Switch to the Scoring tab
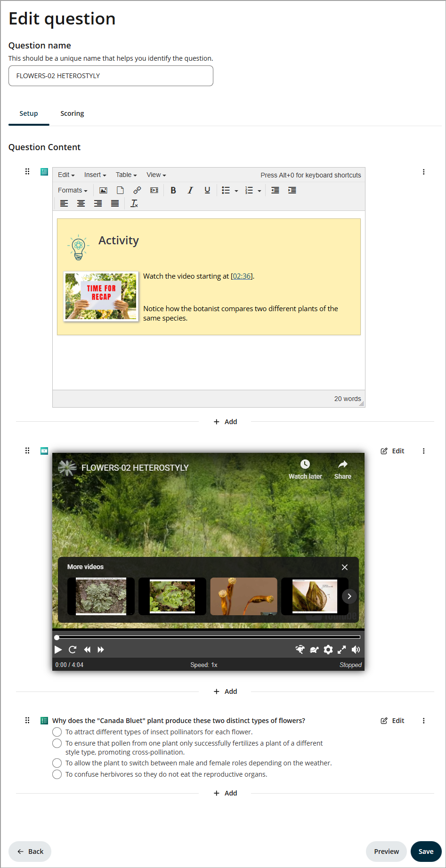The image size is (446, 868). tap(72, 113)
